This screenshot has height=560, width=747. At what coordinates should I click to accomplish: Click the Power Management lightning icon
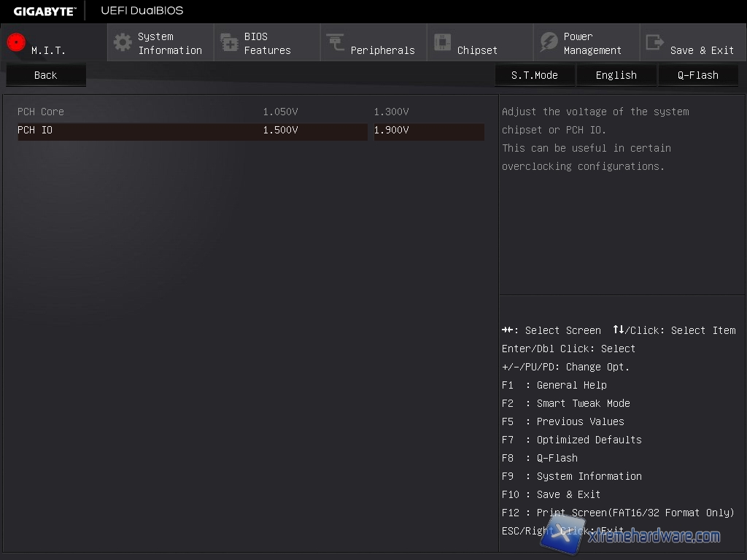[x=549, y=42]
